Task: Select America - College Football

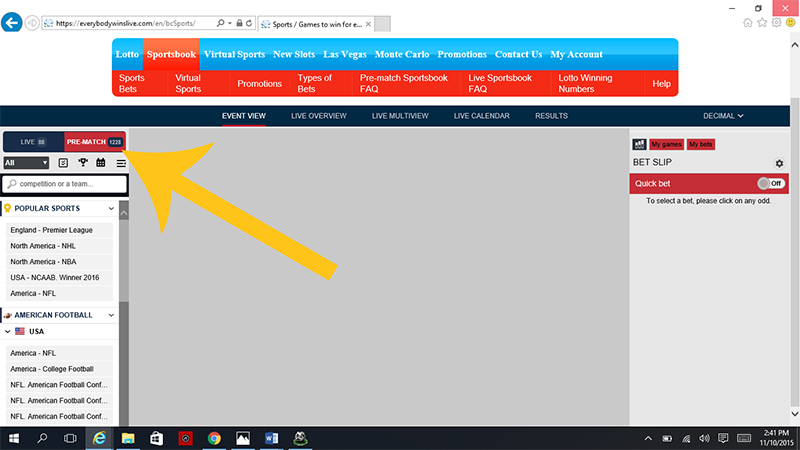Action: tap(59, 369)
